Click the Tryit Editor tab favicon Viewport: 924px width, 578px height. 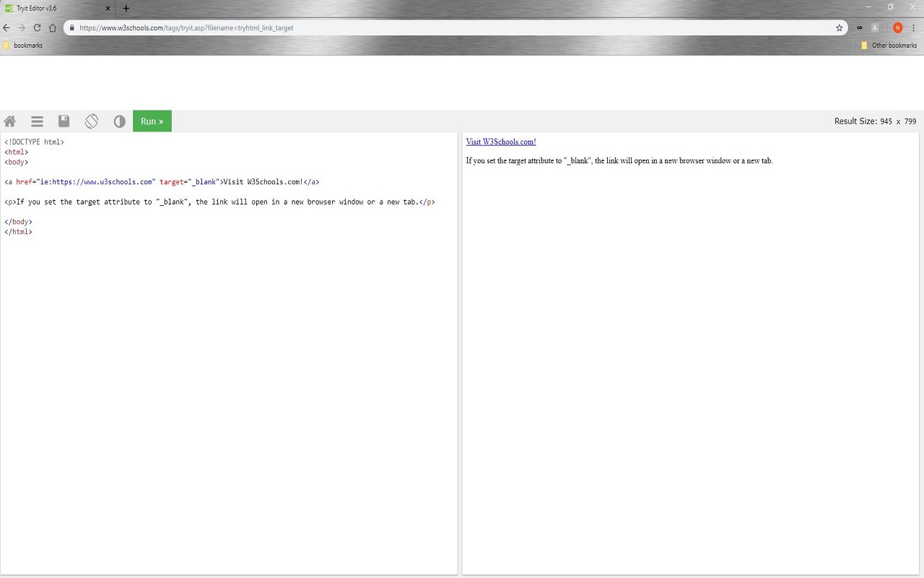[9, 8]
